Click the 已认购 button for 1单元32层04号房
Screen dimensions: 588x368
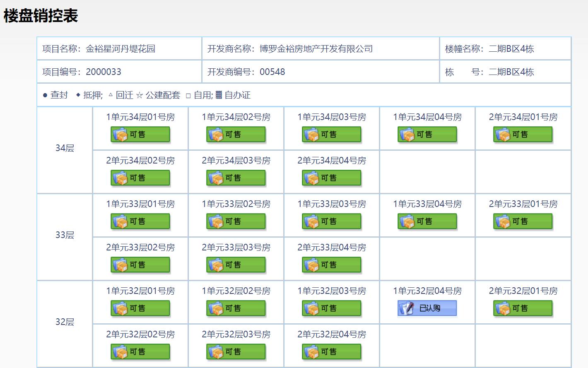(427, 308)
